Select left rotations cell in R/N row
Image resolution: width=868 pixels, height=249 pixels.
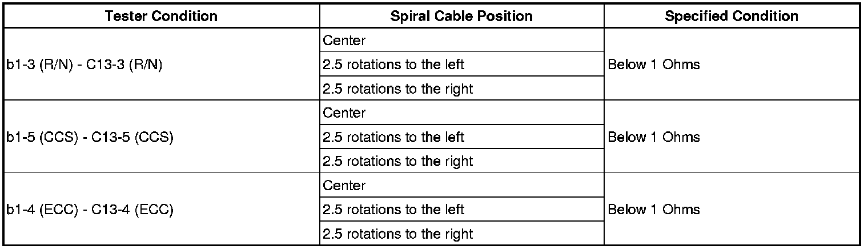tap(393, 65)
